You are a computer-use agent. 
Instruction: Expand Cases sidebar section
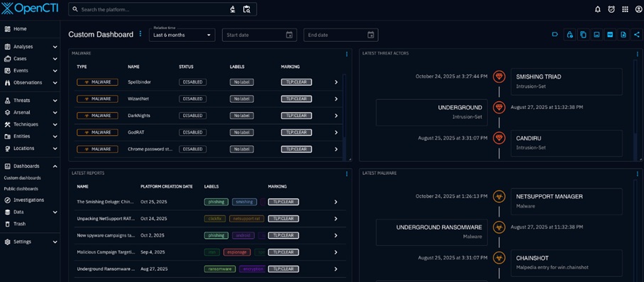(x=55, y=59)
